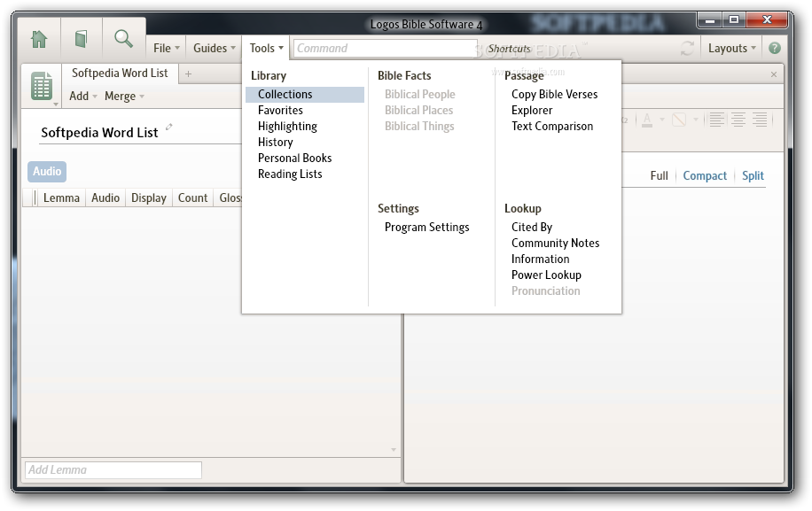Sort by Lemma column header
Screen dimensions: 812x511
pyautogui.click(x=61, y=198)
